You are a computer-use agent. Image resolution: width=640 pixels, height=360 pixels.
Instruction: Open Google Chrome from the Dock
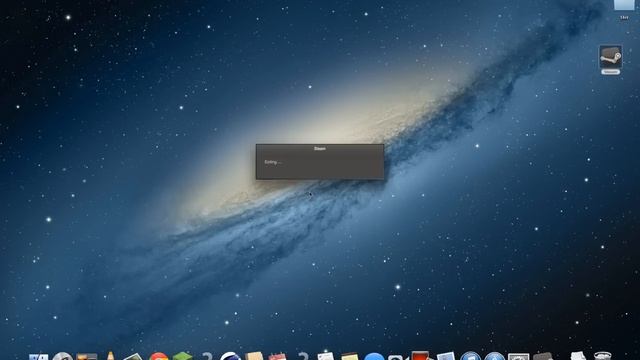[159, 356]
